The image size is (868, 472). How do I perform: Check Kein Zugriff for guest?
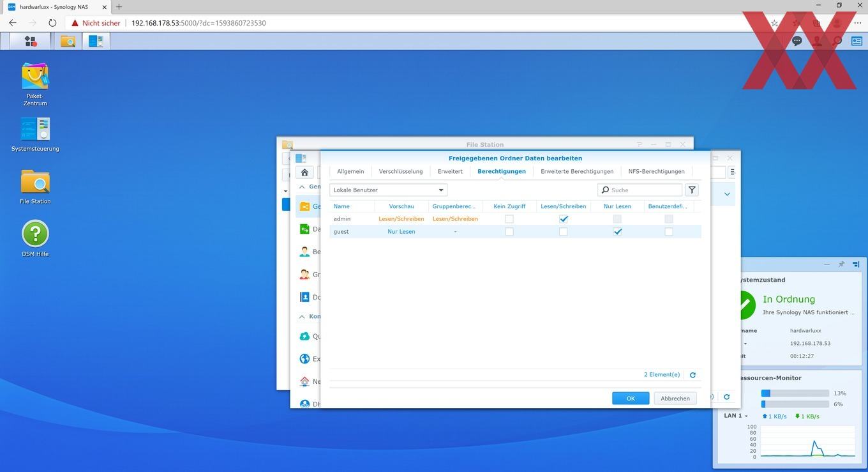[509, 232]
